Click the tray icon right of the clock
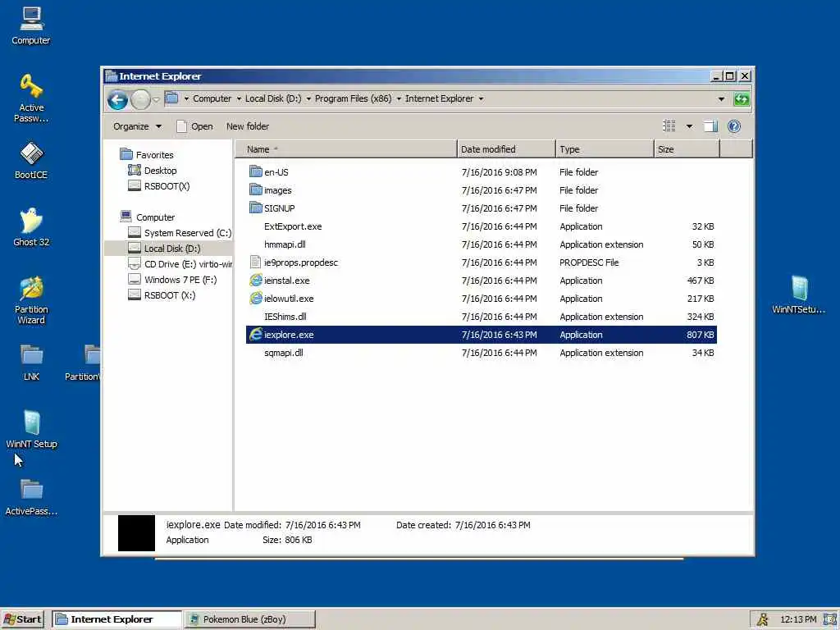The width and height of the screenshot is (840, 630). (x=830, y=619)
